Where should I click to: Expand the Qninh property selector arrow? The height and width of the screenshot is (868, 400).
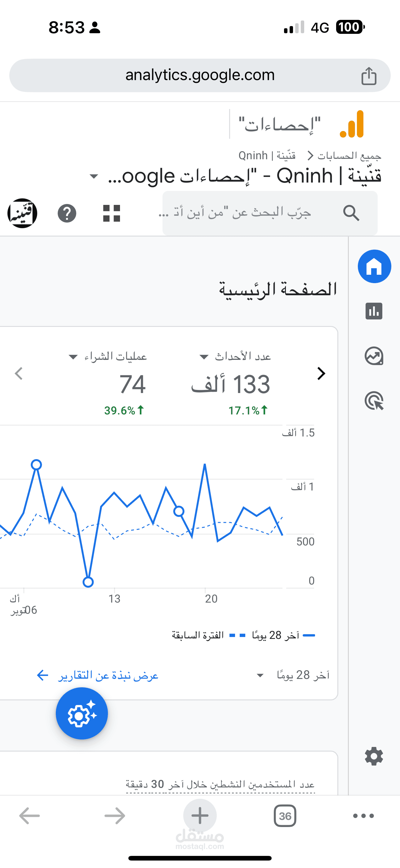click(x=94, y=176)
